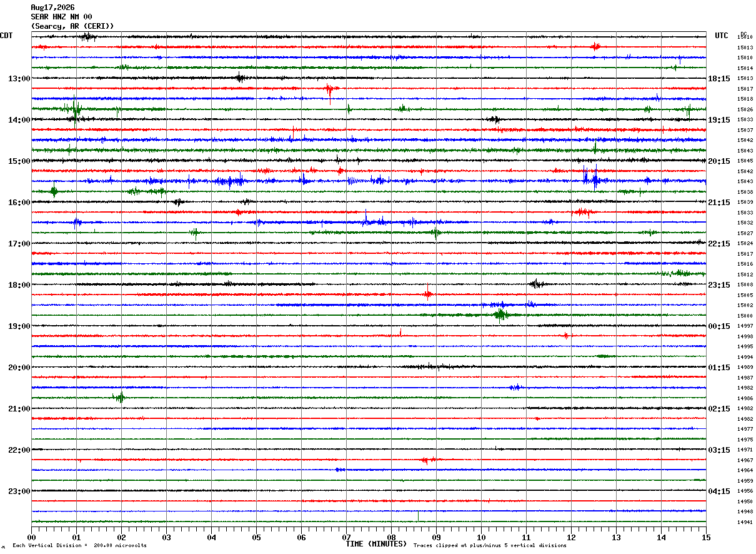Click the 13:00 CDT row time label
Screen dimensions: 756x554
click(19, 78)
